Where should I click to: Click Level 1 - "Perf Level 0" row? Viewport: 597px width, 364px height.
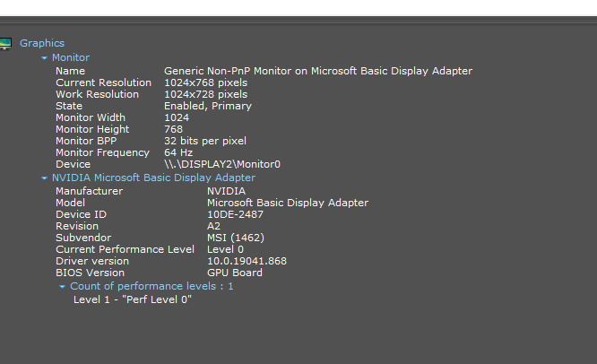pyautogui.click(x=133, y=299)
